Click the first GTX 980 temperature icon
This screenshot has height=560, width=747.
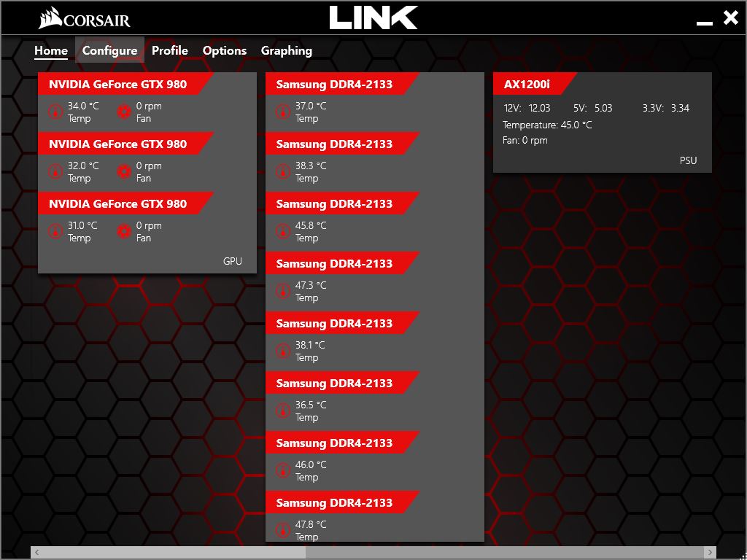click(55, 112)
